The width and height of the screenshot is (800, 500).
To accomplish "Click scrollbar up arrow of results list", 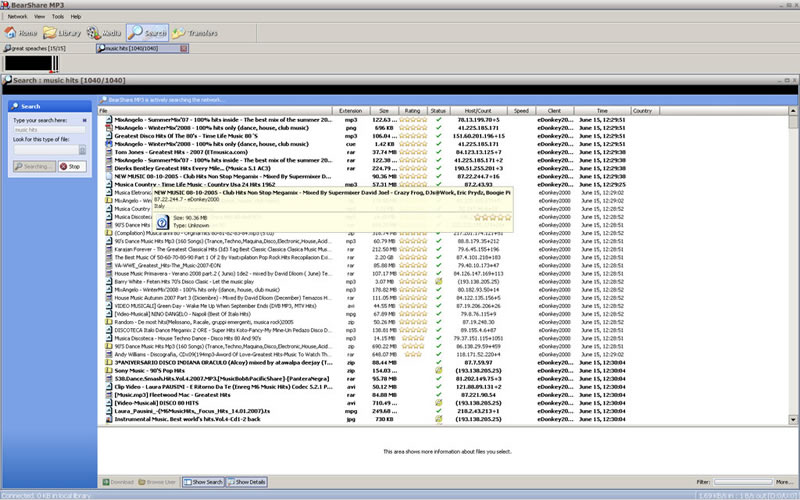I will click(x=793, y=111).
